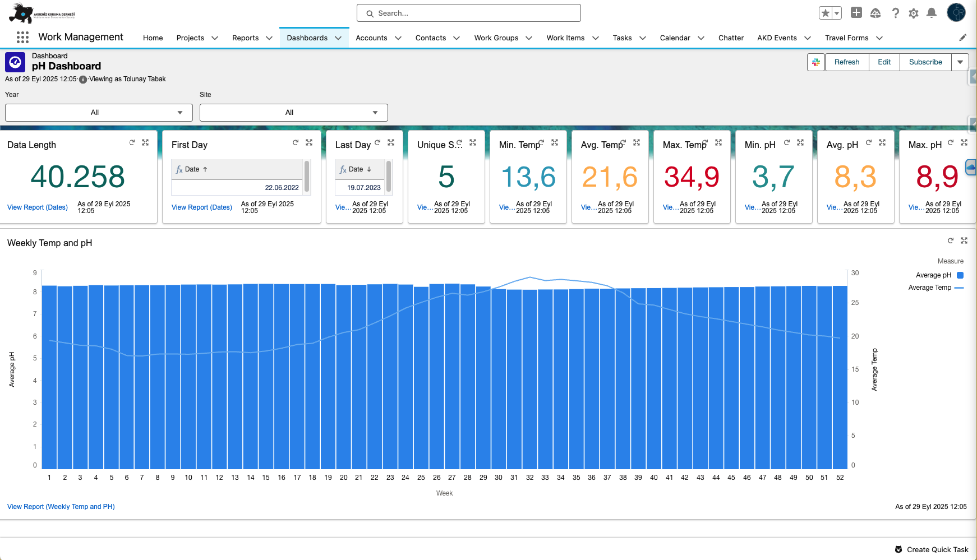This screenshot has height=560, width=977.
Task: Click the week 32 chart bar label
Action: coord(529,478)
